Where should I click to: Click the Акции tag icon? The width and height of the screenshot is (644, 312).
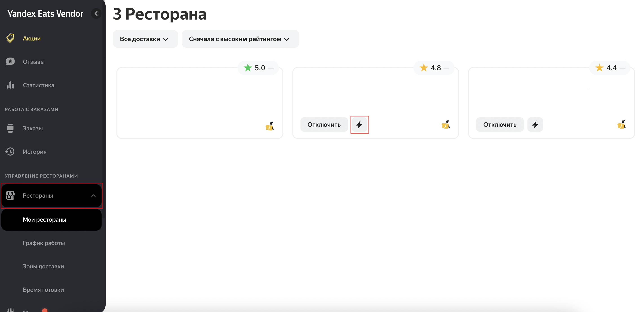click(10, 38)
